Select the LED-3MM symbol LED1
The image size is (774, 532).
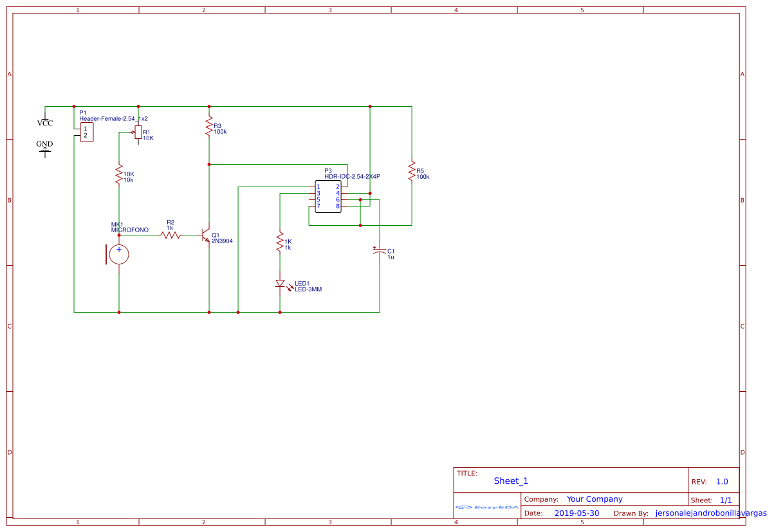[281, 284]
